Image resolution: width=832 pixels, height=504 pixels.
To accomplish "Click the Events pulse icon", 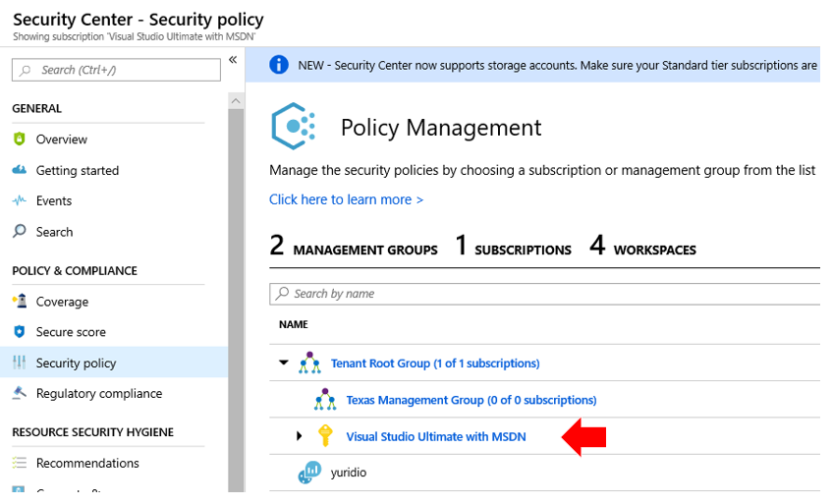I will tap(19, 201).
